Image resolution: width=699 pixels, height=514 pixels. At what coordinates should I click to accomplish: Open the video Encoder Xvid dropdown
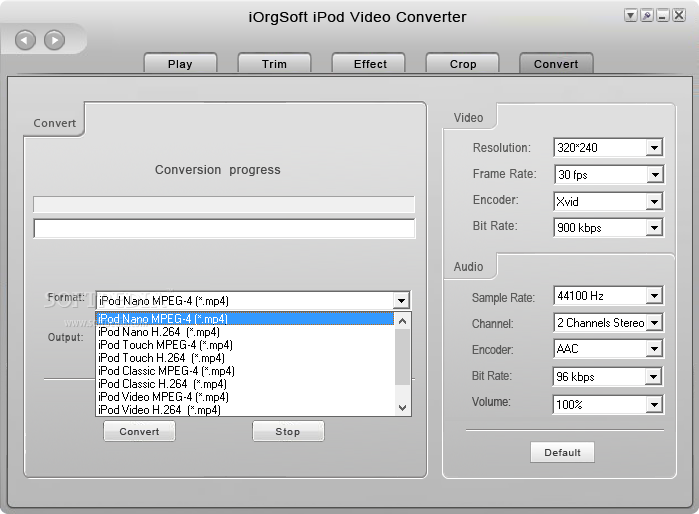click(654, 201)
